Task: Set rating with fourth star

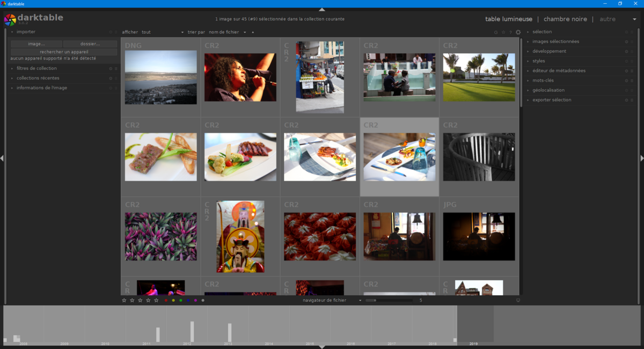Action: 148,301
